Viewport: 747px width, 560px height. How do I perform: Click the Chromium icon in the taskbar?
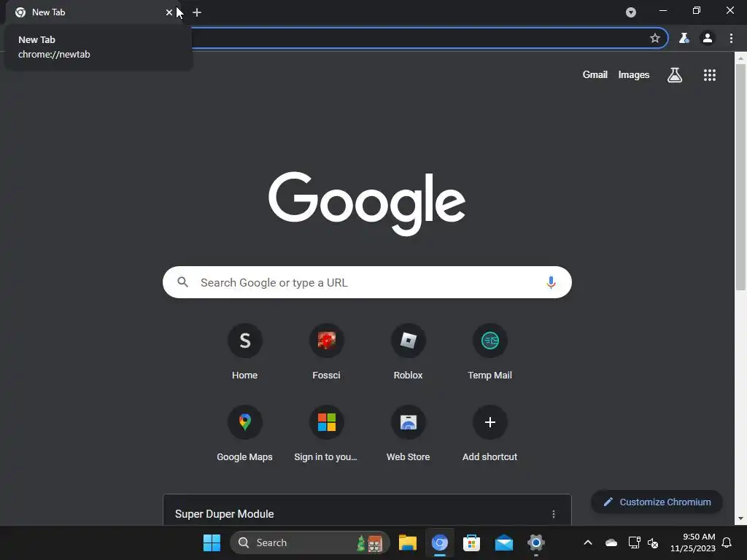point(440,542)
